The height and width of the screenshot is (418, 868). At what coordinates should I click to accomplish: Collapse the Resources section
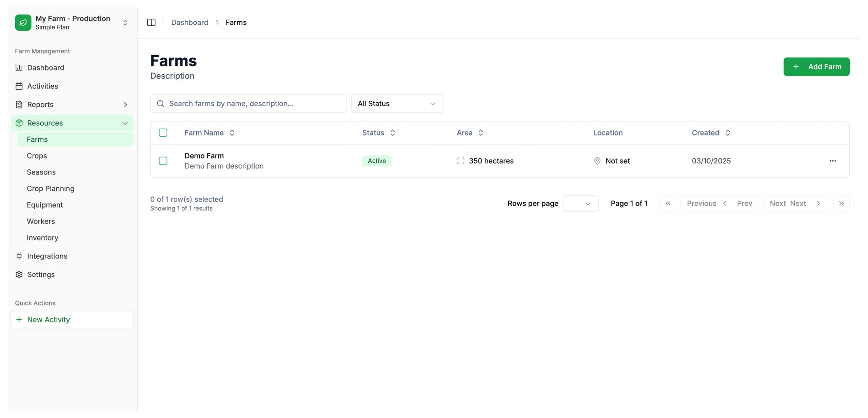tap(125, 123)
